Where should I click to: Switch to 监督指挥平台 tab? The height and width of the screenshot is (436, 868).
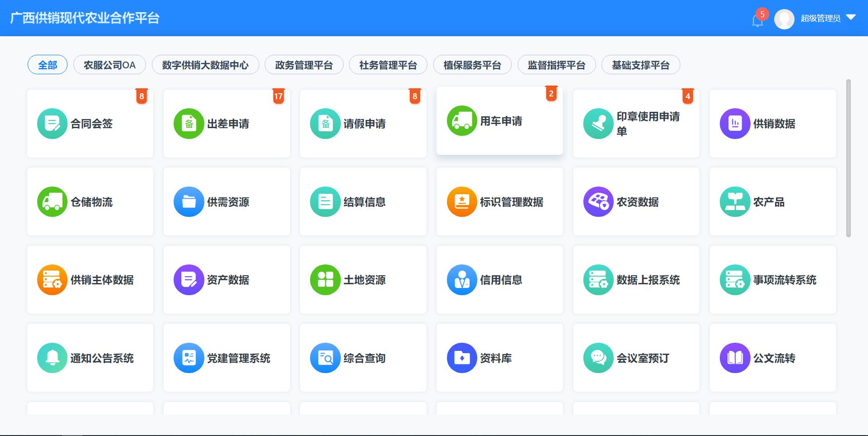(556, 65)
